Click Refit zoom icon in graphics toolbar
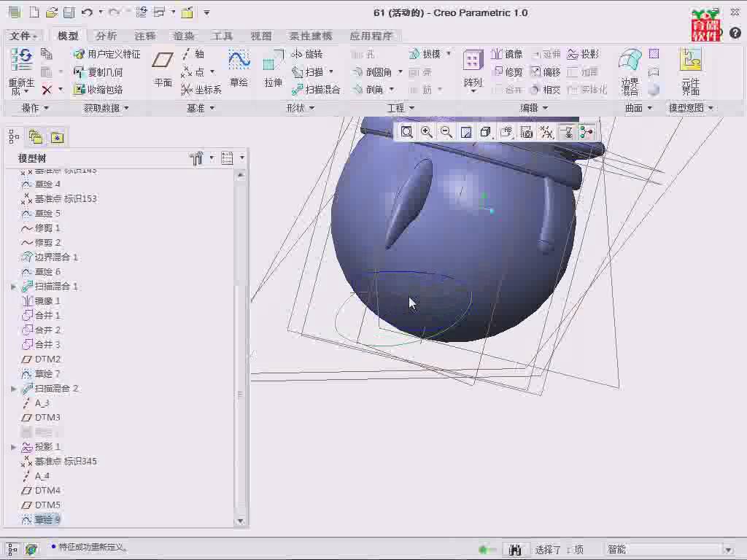Image resolution: width=747 pixels, height=560 pixels. point(407,132)
